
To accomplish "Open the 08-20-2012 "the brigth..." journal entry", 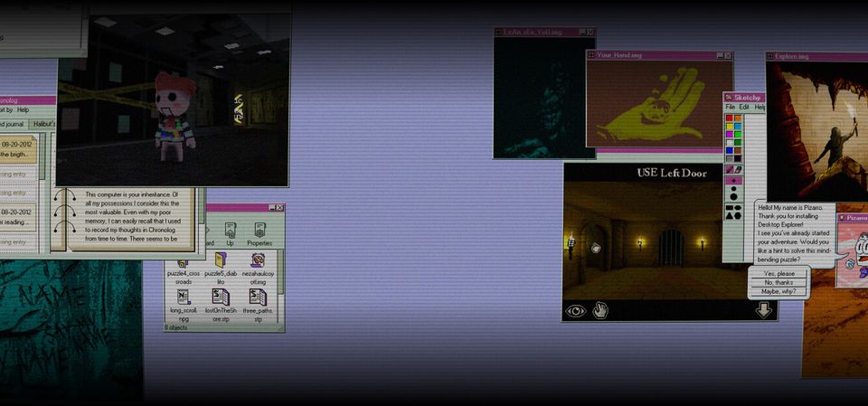I will (18, 149).
